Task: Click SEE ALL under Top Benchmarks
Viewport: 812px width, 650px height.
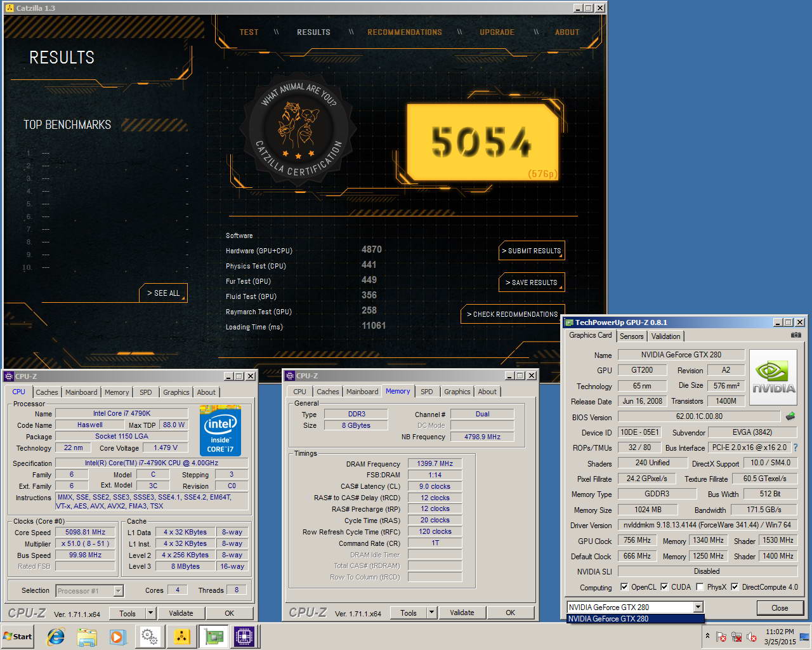Action: [x=164, y=293]
